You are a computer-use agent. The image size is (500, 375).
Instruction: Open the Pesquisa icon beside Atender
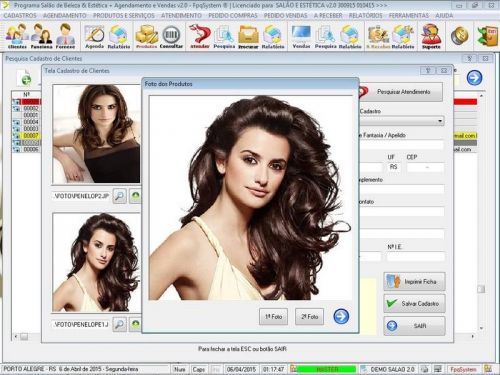(224, 36)
